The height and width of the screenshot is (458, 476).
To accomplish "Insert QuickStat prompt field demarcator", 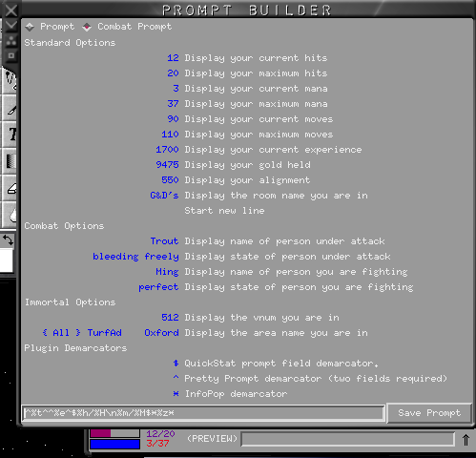I will tap(281, 364).
